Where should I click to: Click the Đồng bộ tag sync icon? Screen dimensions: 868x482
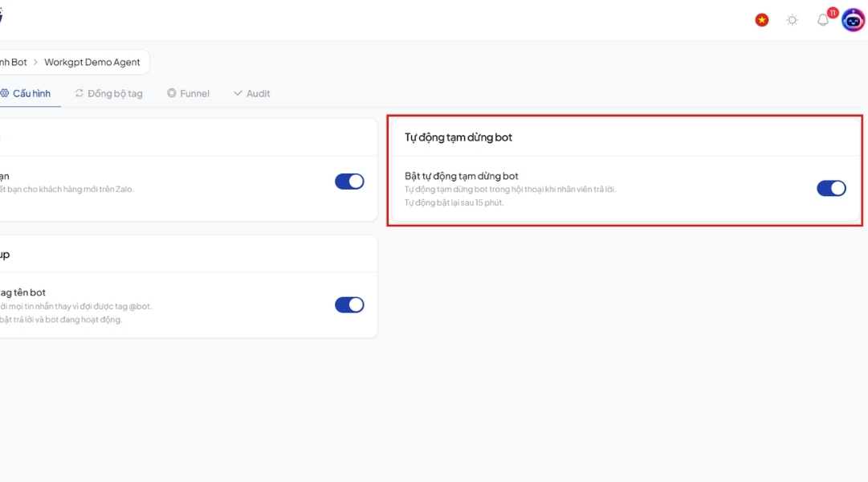(79, 93)
